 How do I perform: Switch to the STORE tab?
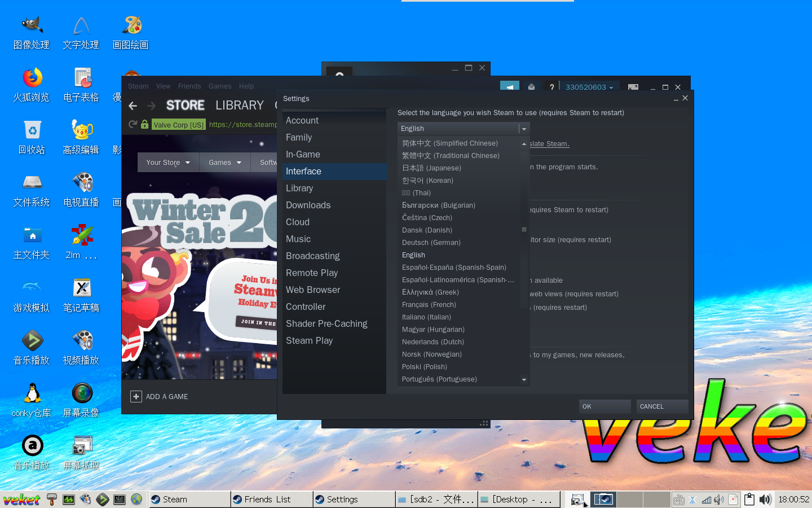[x=186, y=106]
